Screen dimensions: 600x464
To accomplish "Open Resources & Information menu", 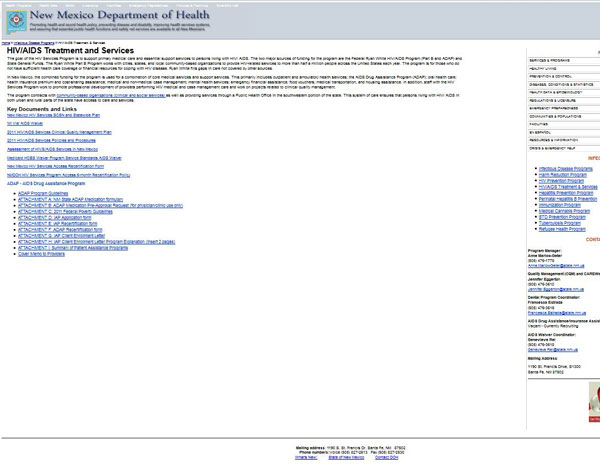I will [x=564, y=140].
